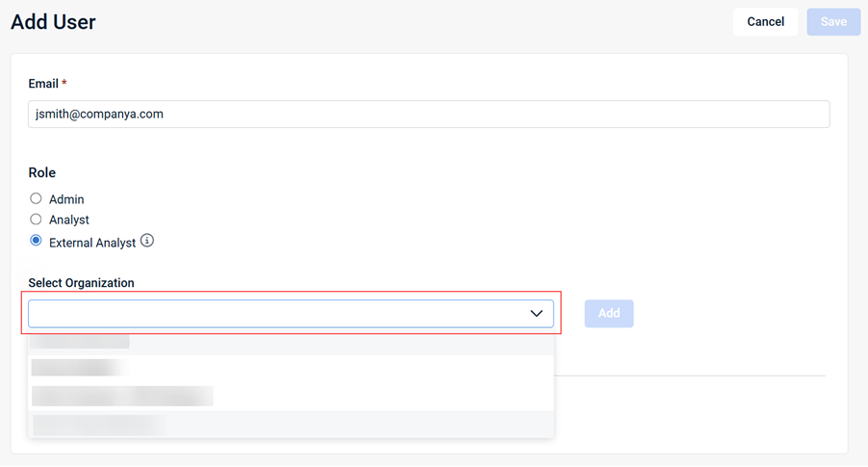The height and width of the screenshot is (467, 868).
Task: Open the Select Organization combo box
Action: (x=279, y=314)
